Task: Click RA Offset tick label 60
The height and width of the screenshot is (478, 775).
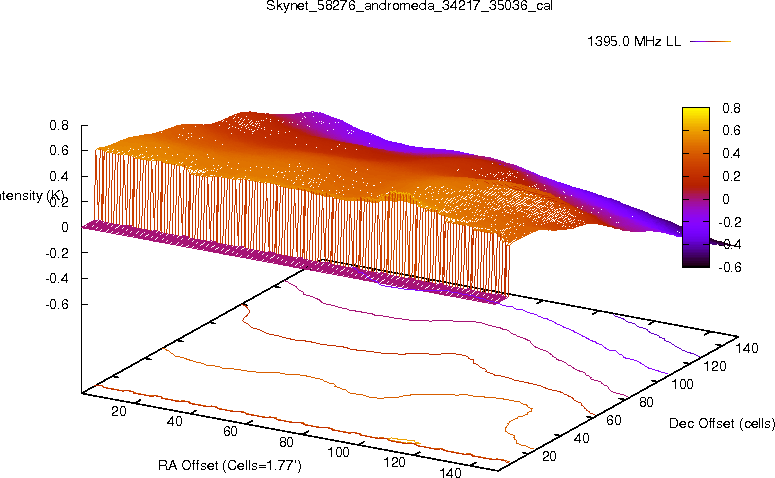Action: [230, 432]
